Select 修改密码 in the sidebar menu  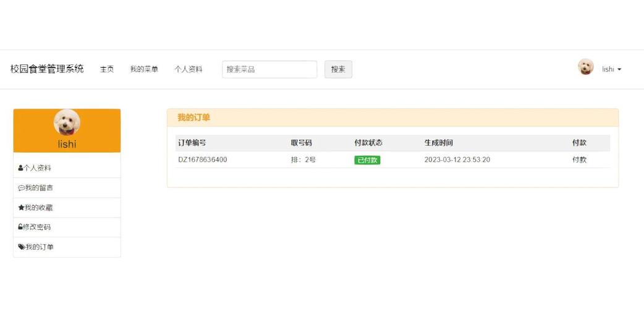(x=67, y=227)
